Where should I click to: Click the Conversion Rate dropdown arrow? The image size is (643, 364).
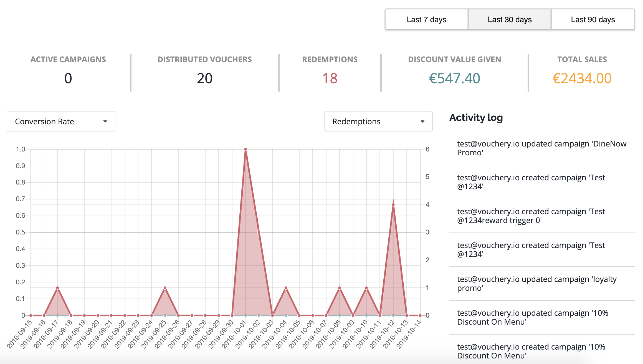[x=105, y=122]
